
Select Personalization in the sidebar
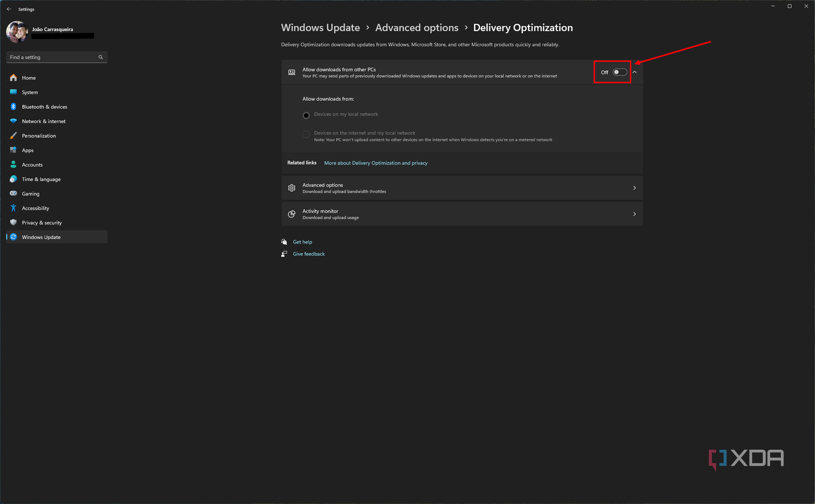point(57,136)
